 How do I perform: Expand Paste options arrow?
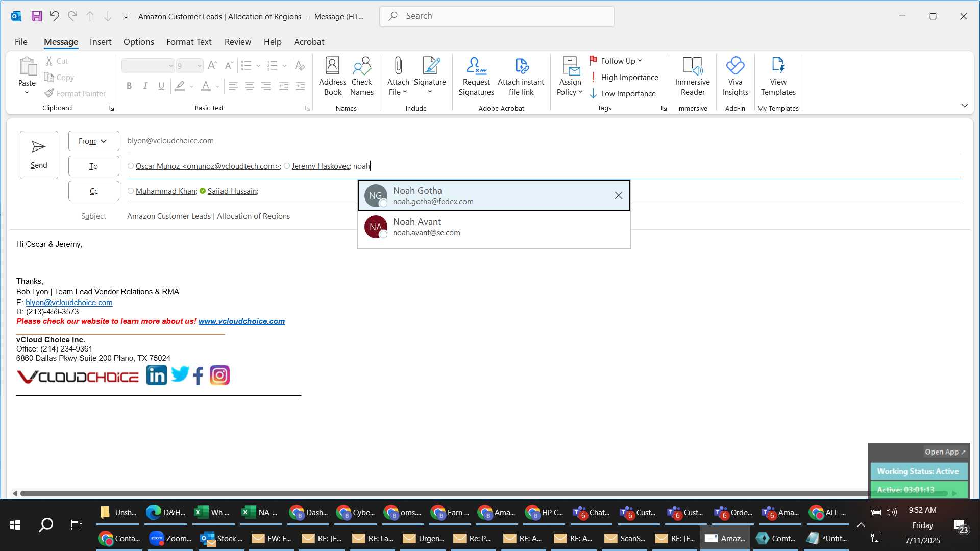[x=27, y=93]
